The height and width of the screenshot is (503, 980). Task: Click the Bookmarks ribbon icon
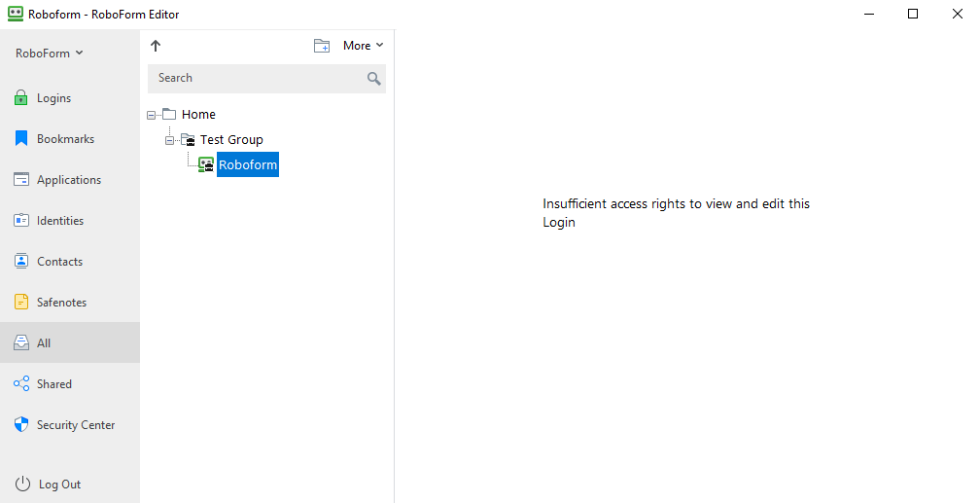click(21, 138)
